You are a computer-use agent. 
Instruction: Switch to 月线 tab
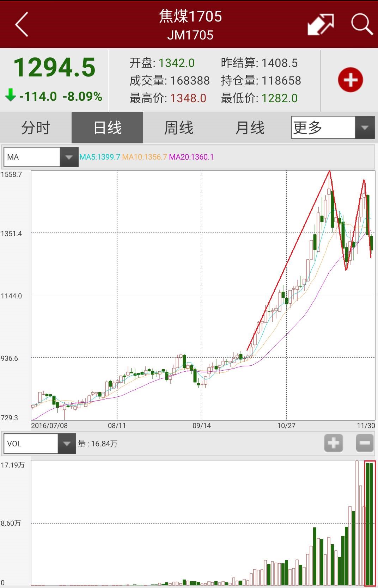[x=250, y=128]
